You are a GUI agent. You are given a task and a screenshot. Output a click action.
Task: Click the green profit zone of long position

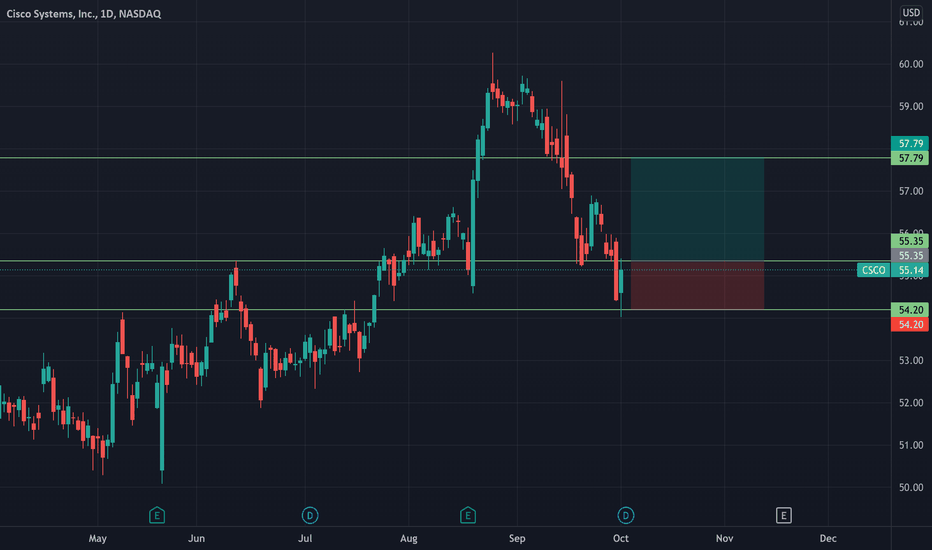(x=697, y=209)
